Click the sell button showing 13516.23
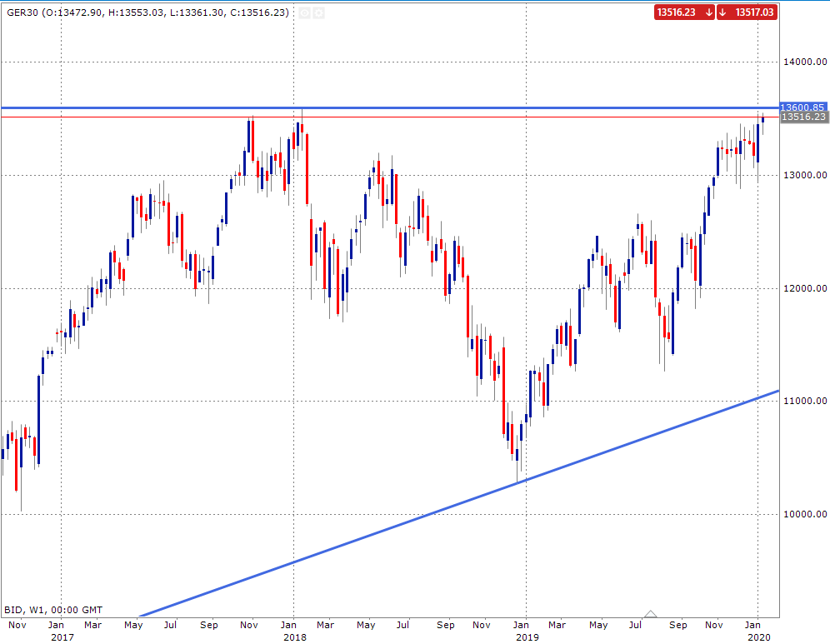Screen dimensions: 830x644 pyautogui.click(x=684, y=12)
